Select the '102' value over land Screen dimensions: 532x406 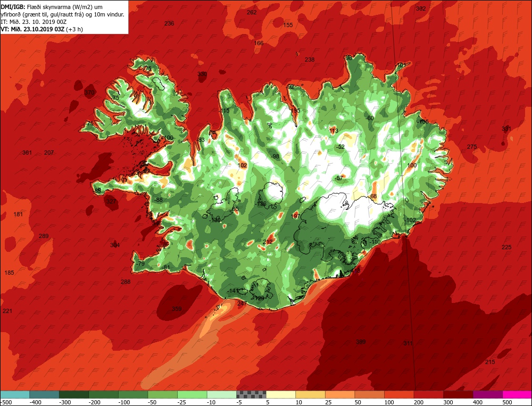pyautogui.click(x=242, y=165)
